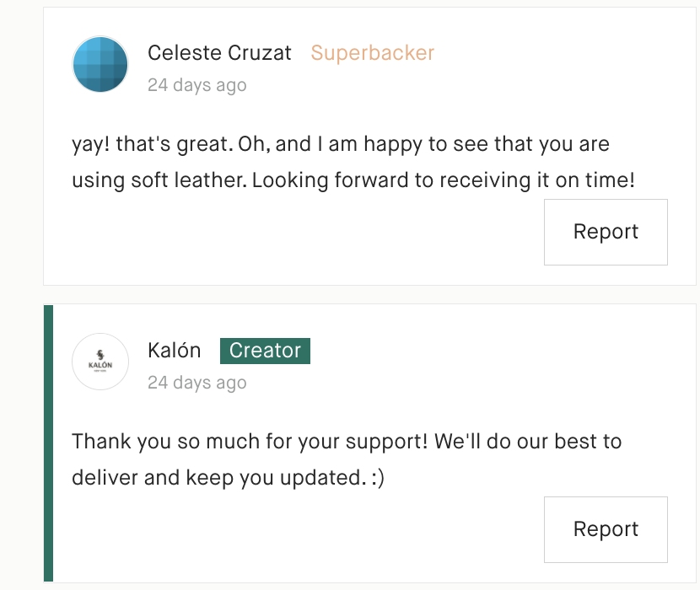Open Celeste Cruzat's blue avatar picture

point(100,64)
